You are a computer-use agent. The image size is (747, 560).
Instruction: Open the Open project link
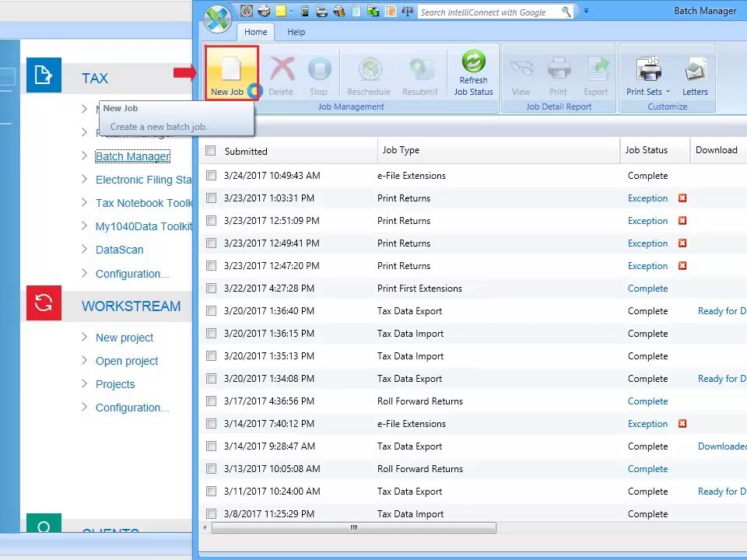(127, 361)
